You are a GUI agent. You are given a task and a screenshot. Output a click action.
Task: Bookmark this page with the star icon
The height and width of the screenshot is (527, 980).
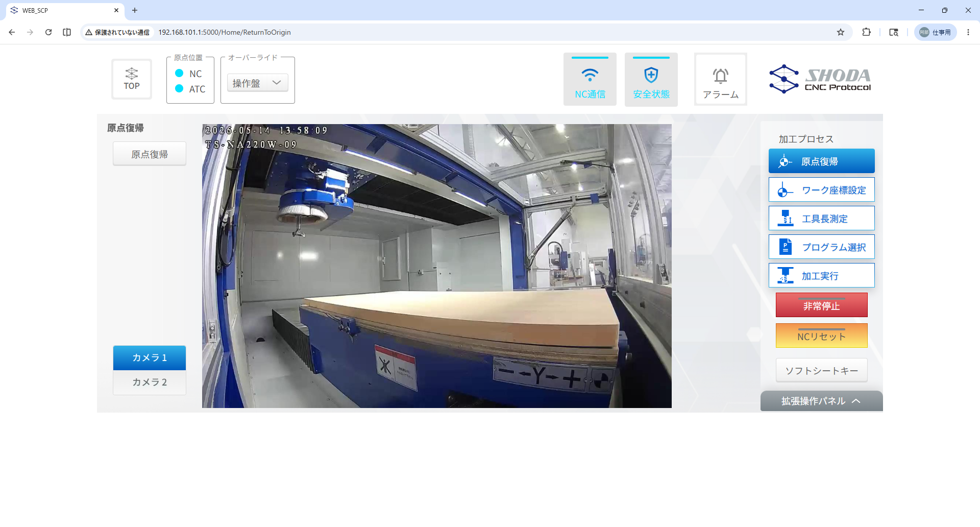pos(841,32)
